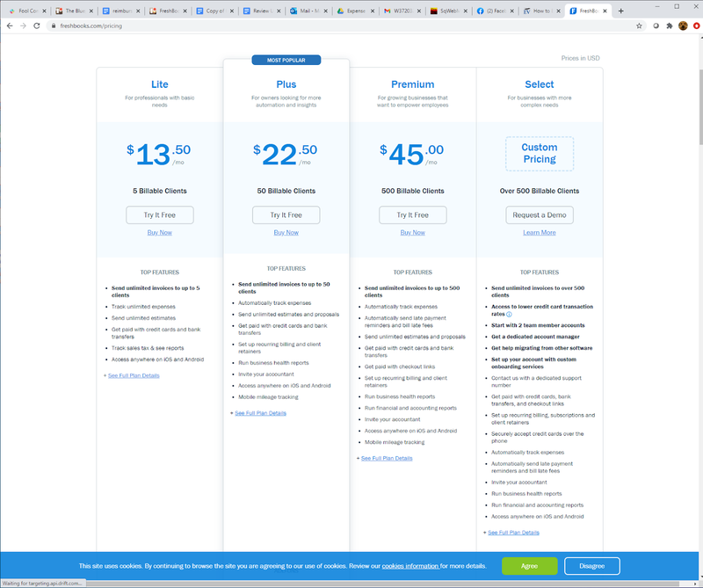Click Buy Now under the Lite plan
The height and width of the screenshot is (588, 703).
click(x=160, y=233)
